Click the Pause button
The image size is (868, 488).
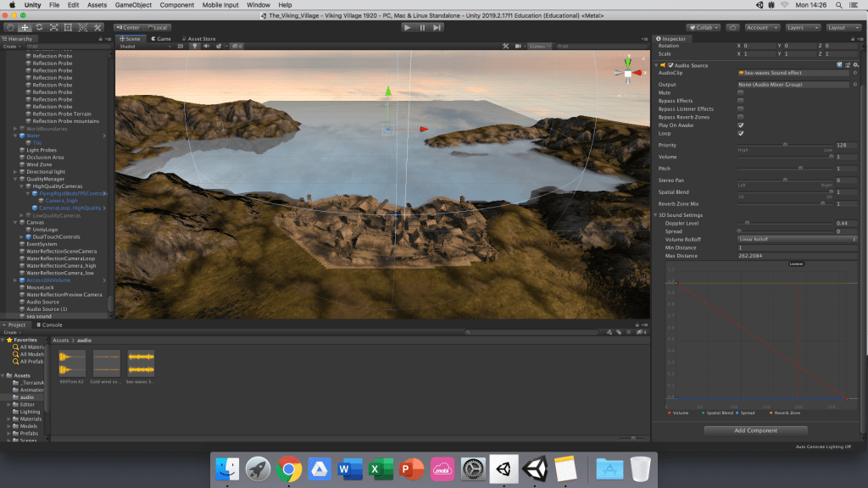422,27
